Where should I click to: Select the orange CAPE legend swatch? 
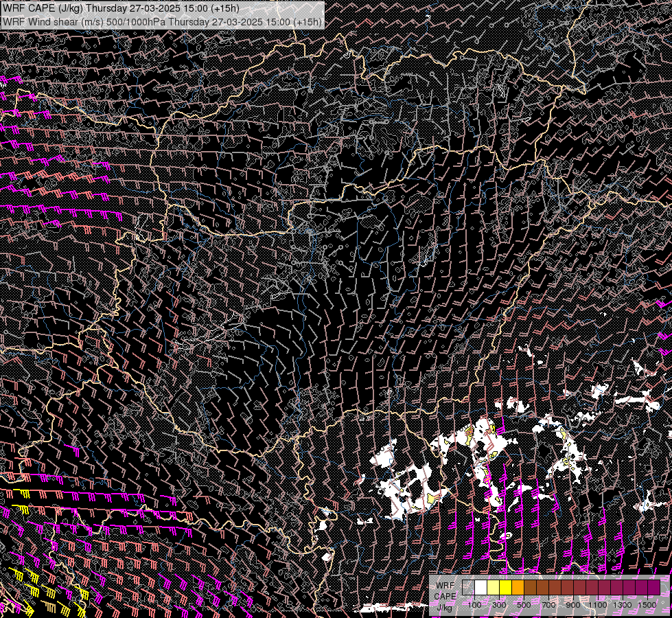coord(518,587)
